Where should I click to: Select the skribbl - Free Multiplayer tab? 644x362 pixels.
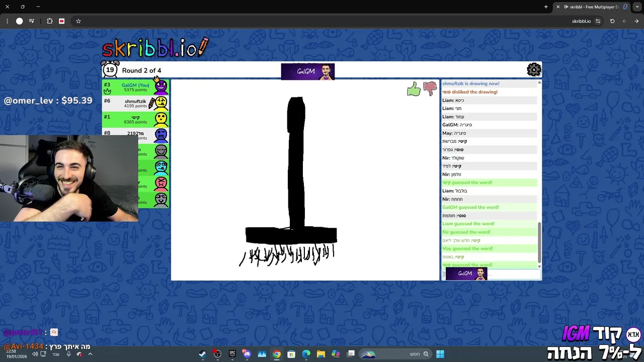pyautogui.click(x=592, y=7)
